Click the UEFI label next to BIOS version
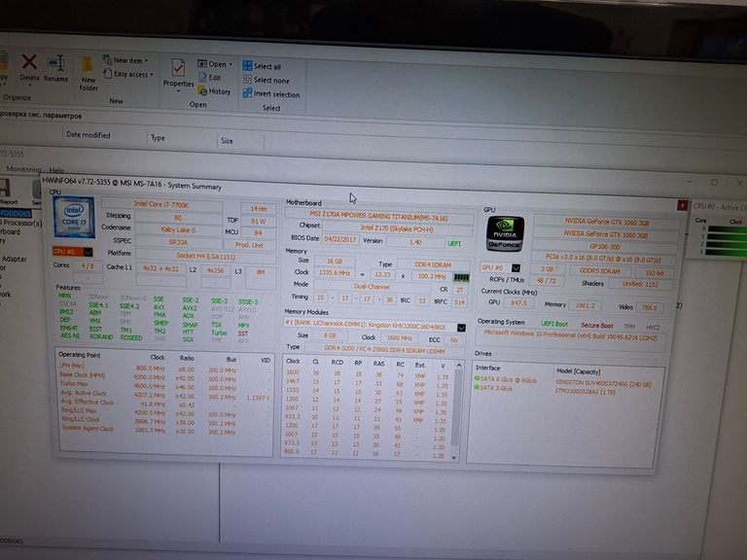The image size is (747, 560). click(x=454, y=243)
